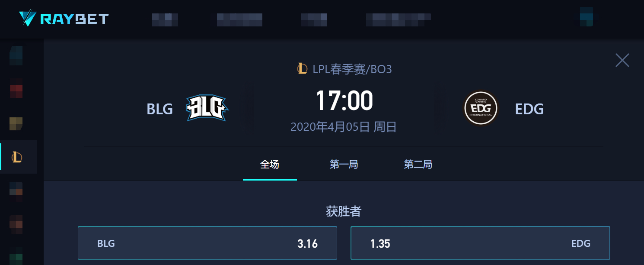Image resolution: width=644 pixels, height=265 pixels.
Task: Open the 第二局 tab
Action: coord(418,165)
